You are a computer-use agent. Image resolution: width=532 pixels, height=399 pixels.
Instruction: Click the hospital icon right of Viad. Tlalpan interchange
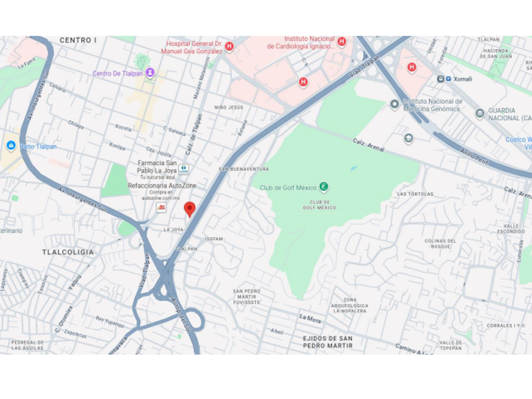coord(412,67)
